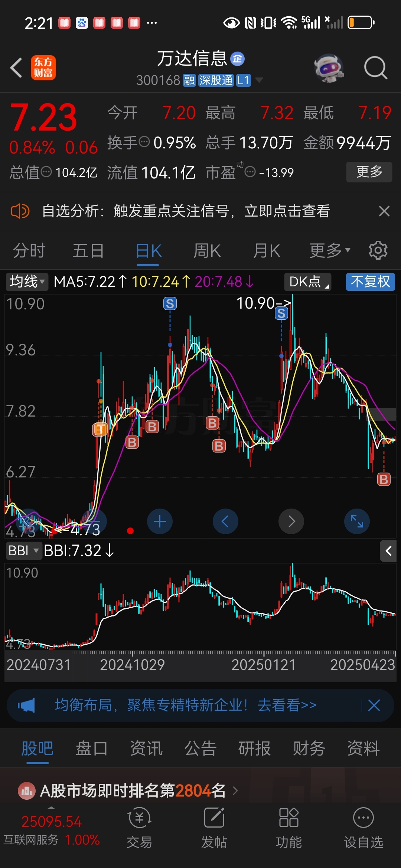Open 交易 trade button
The width and height of the screenshot is (401, 868).
point(139,828)
